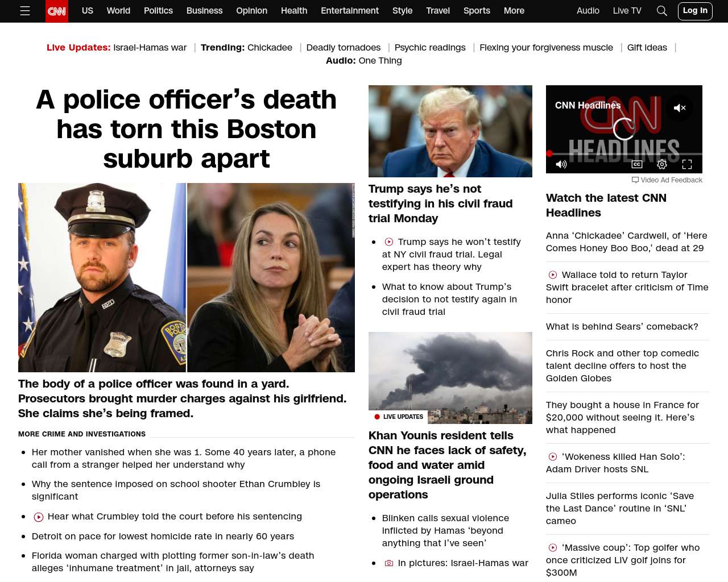
Task: Open the Travel section
Action: click(x=438, y=11)
